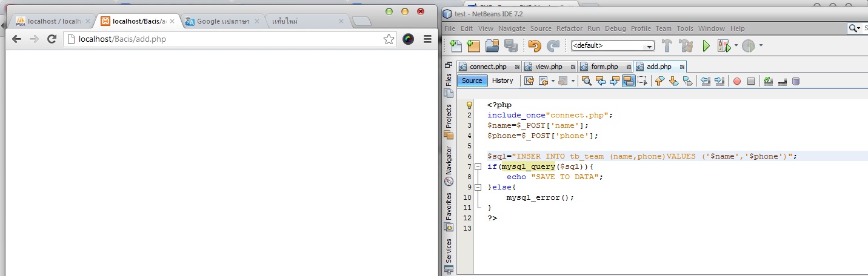Click Save All icon in NetBeans toolbar
This screenshot has width=868, height=276.
[510, 45]
